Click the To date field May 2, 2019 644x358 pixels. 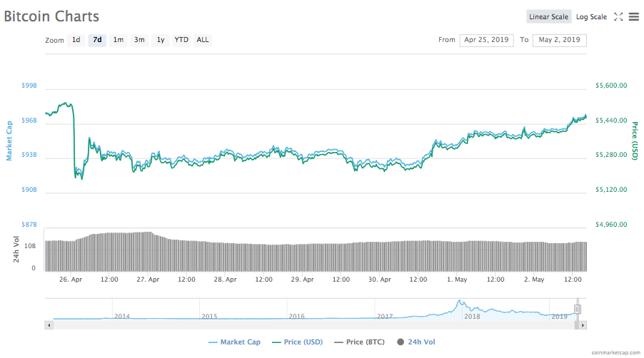[559, 40]
